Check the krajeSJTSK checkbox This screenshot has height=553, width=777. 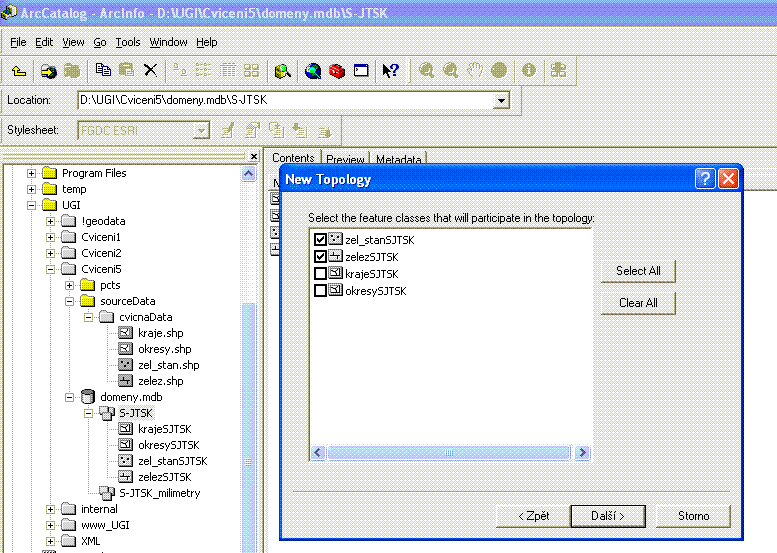320,274
